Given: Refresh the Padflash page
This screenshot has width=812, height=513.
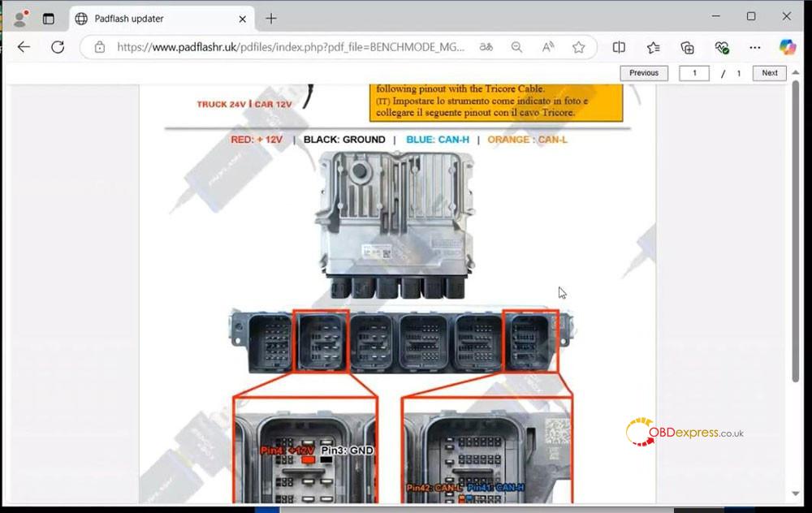Looking at the screenshot, I should (58, 47).
